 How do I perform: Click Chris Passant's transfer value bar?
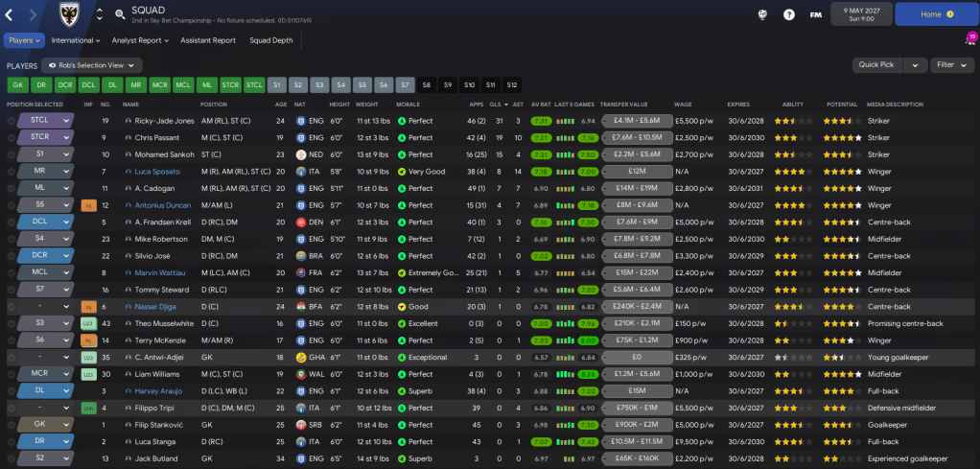point(636,138)
